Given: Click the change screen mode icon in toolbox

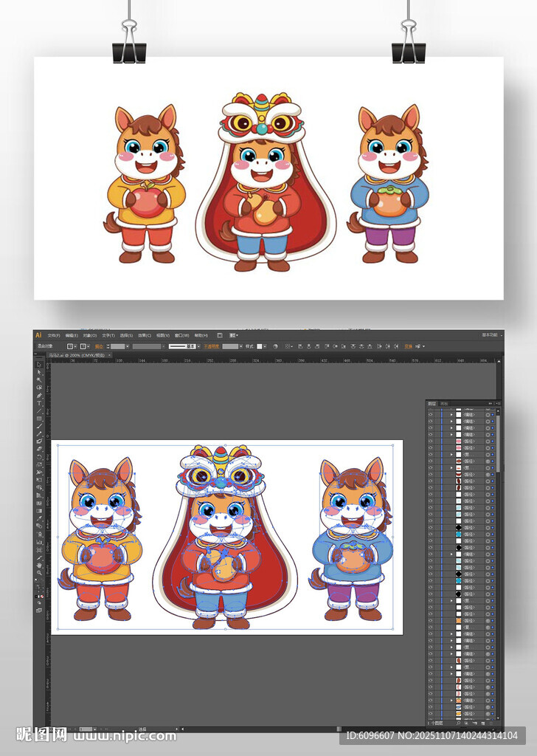Looking at the screenshot, I should [x=39, y=611].
